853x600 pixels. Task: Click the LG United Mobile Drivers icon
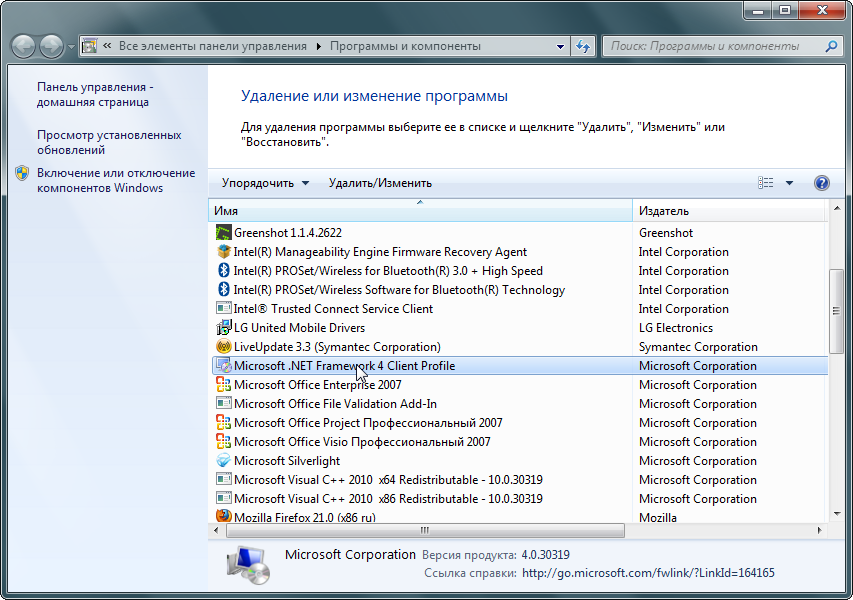click(x=224, y=327)
